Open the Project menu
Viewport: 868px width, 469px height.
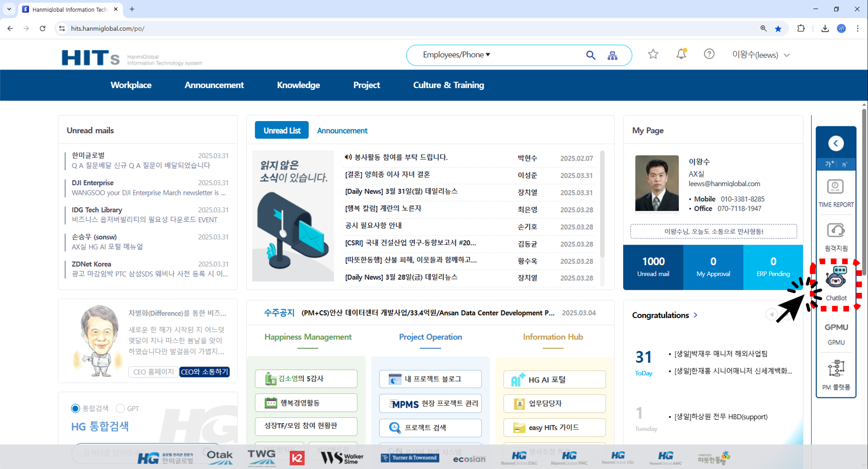tap(366, 85)
